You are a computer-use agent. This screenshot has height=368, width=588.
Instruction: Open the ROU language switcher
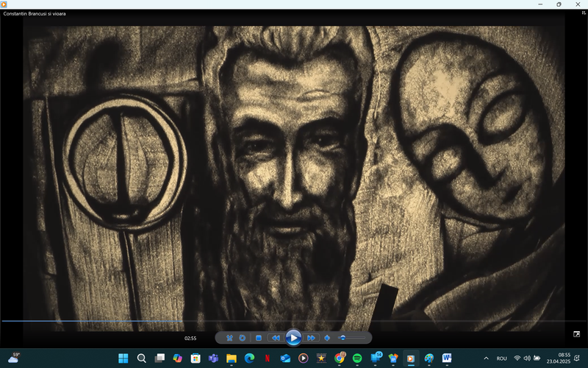(501, 358)
